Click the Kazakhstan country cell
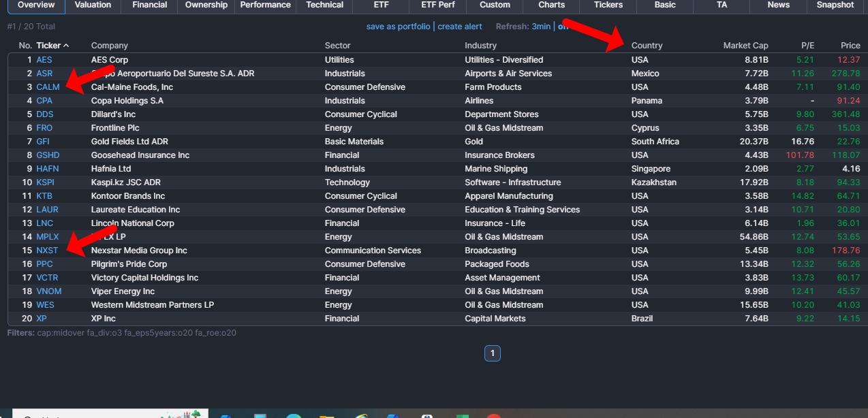The image size is (868, 418). (x=654, y=182)
